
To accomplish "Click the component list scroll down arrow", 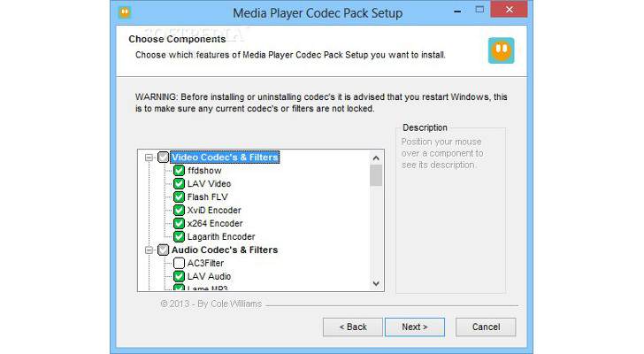I will [x=376, y=283].
